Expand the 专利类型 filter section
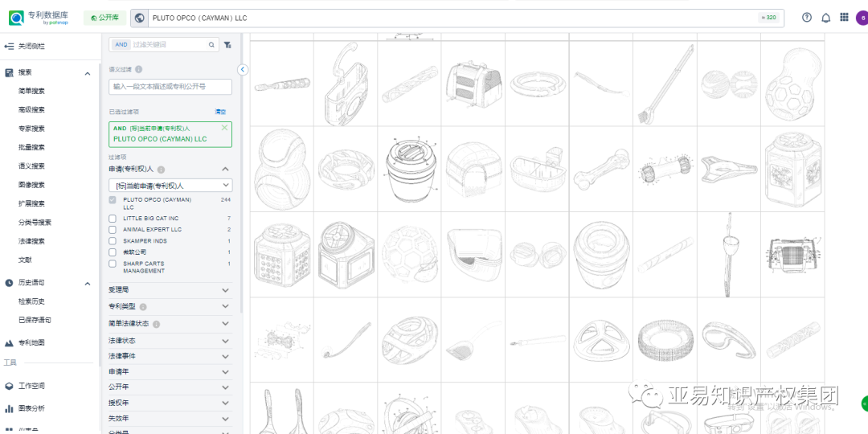This screenshot has height=434, width=868. click(x=225, y=306)
